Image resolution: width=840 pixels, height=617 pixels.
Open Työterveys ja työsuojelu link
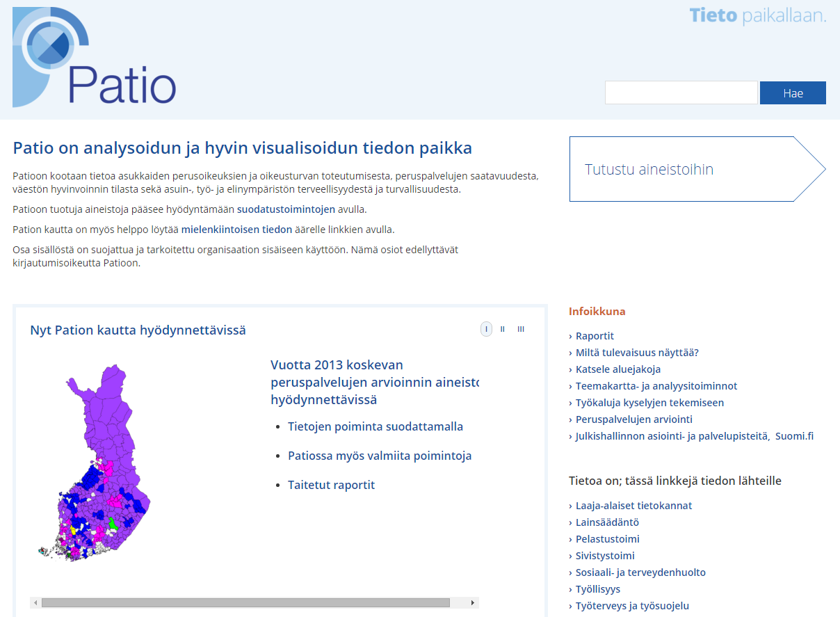point(632,606)
